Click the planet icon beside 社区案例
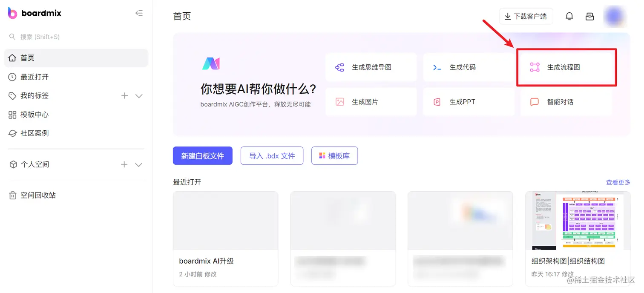 click(x=12, y=133)
